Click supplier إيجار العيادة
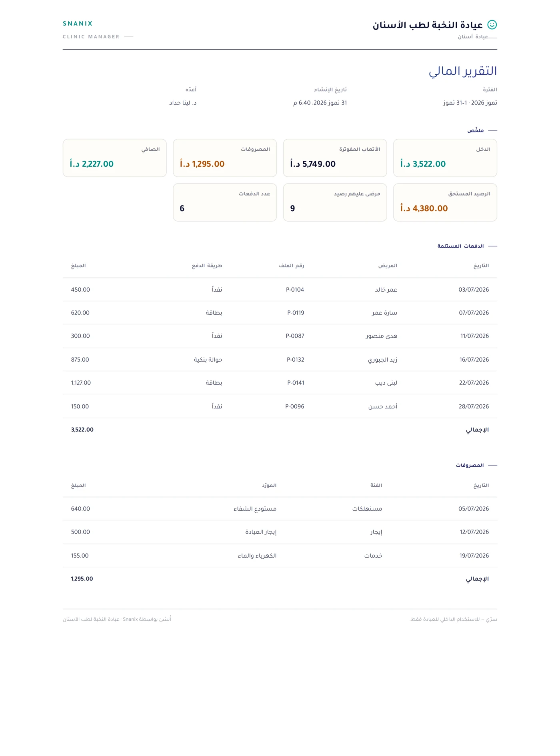This screenshot has width=560, height=756. [261, 532]
